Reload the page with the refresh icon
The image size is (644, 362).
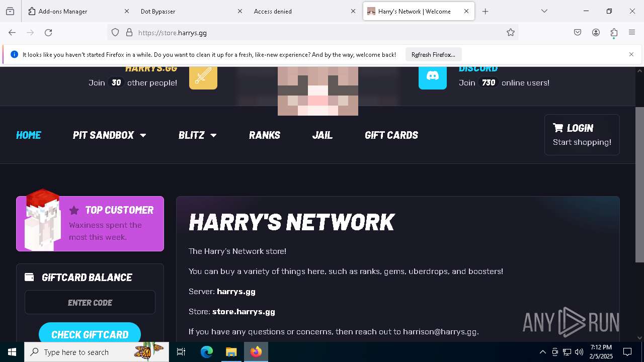[x=48, y=33]
